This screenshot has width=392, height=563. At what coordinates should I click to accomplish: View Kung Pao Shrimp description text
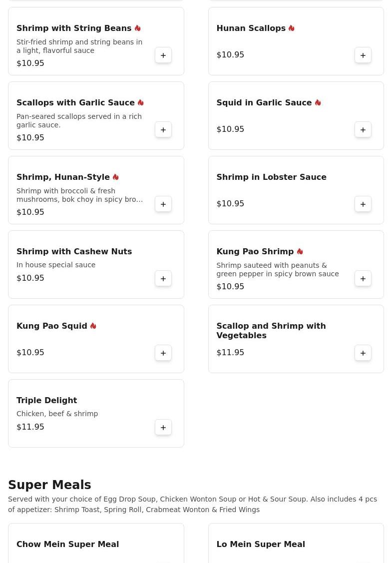pos(277,270)
